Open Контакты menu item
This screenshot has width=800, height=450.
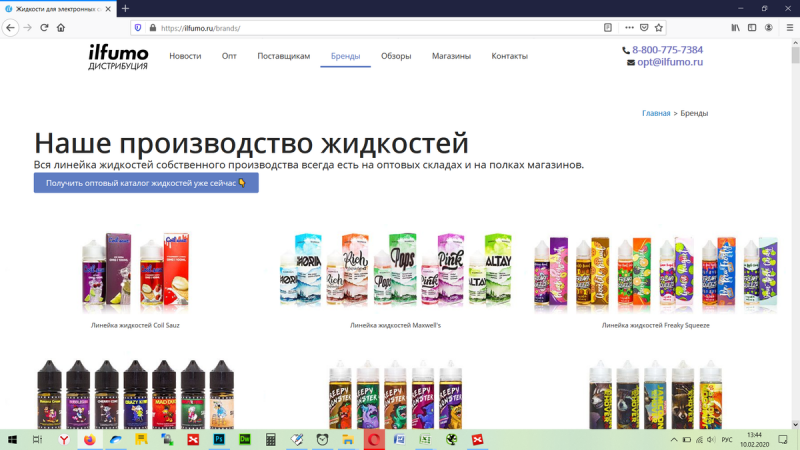pyautogui.click(x=509, y=56)
